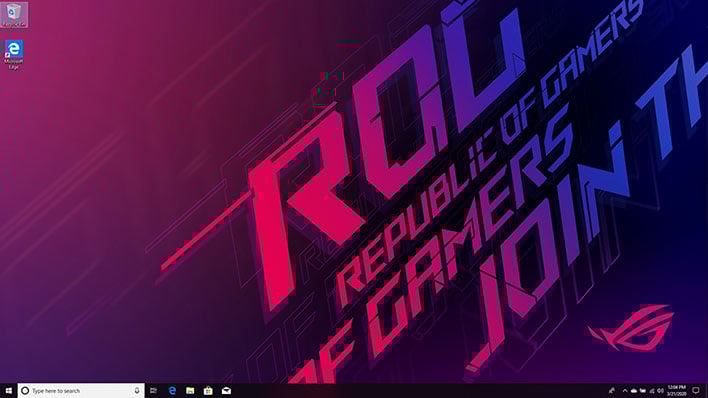Open Microsoft Store from the taskbar
Screen dimensions: 708x398
pyautogui.click(x=208, y=391)
